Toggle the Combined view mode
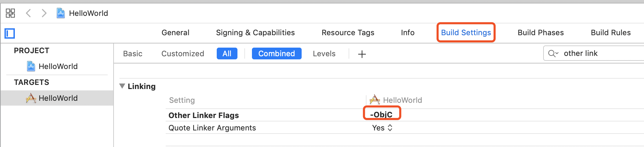 276,53
